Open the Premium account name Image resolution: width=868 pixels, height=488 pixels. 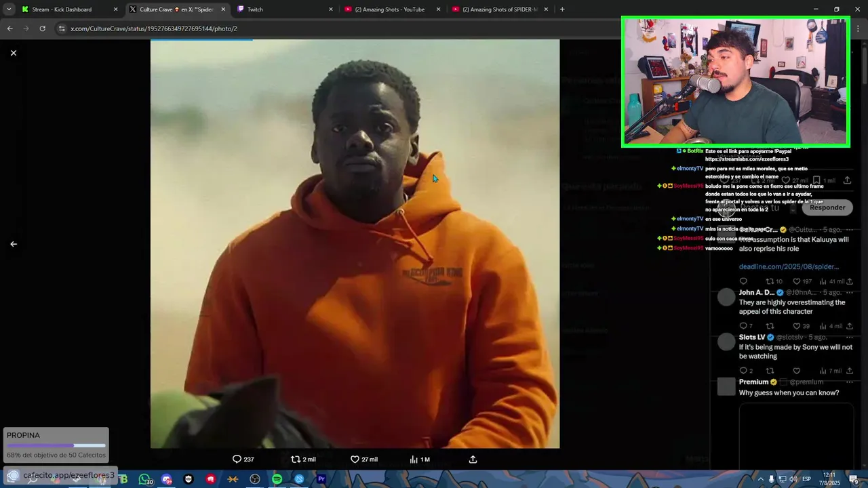click(753, 382)
